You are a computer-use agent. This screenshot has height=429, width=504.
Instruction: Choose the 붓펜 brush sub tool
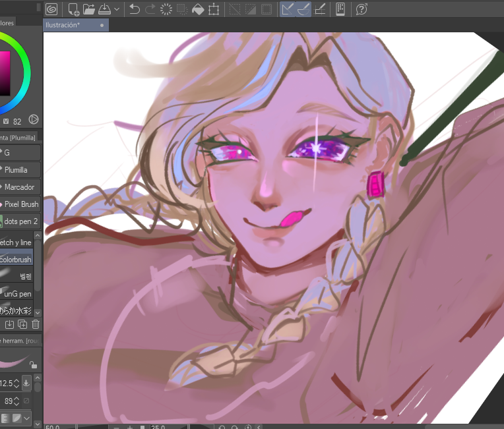[x=16, y=275]
